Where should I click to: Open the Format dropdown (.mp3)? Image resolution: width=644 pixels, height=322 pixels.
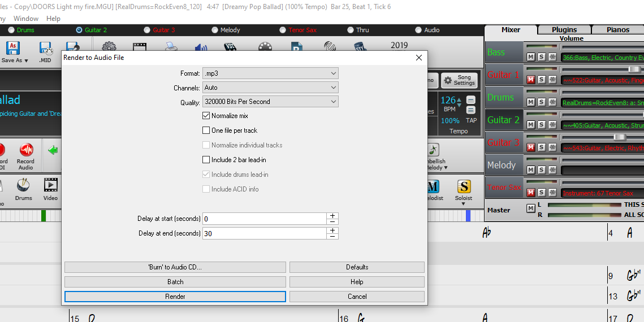pos(270,73)
